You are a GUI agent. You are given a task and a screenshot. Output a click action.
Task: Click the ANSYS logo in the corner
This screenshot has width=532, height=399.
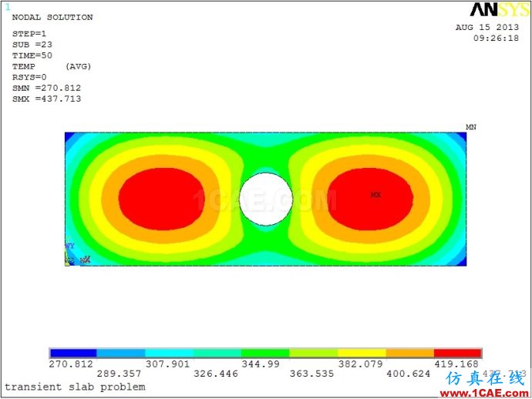coord(500,9)
